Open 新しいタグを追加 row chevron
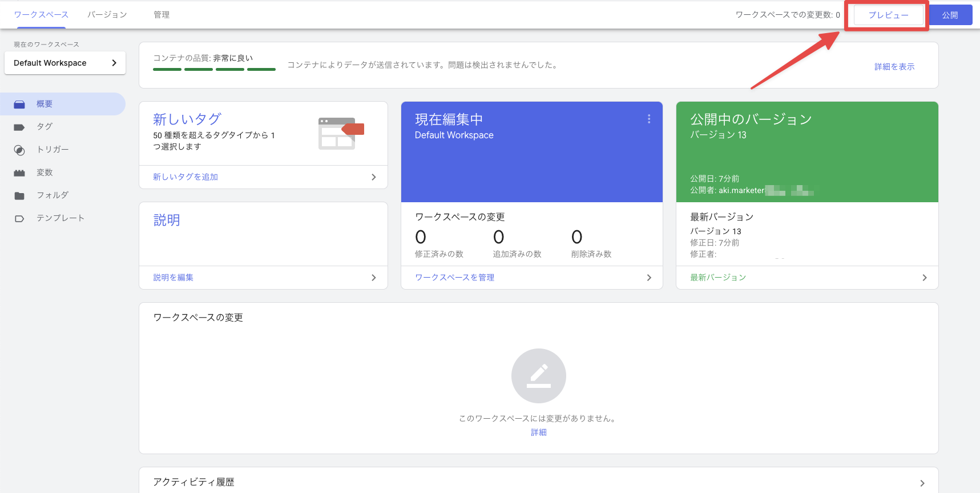The image size is (980, 493). tap(373, 177)
